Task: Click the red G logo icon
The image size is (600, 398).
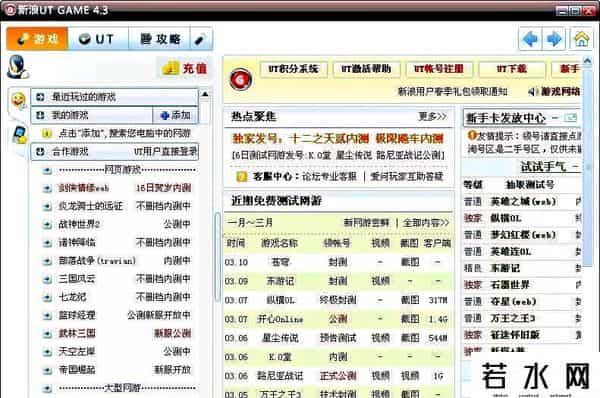Action: (x=241, y=79)
